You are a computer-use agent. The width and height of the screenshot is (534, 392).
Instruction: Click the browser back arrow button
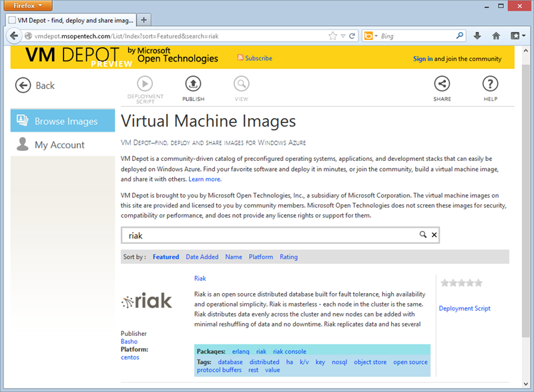point(14,36)
